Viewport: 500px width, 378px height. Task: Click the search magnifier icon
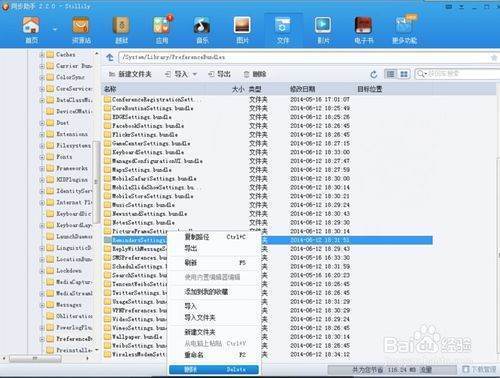pyautogui.click(x=421, y=74)
